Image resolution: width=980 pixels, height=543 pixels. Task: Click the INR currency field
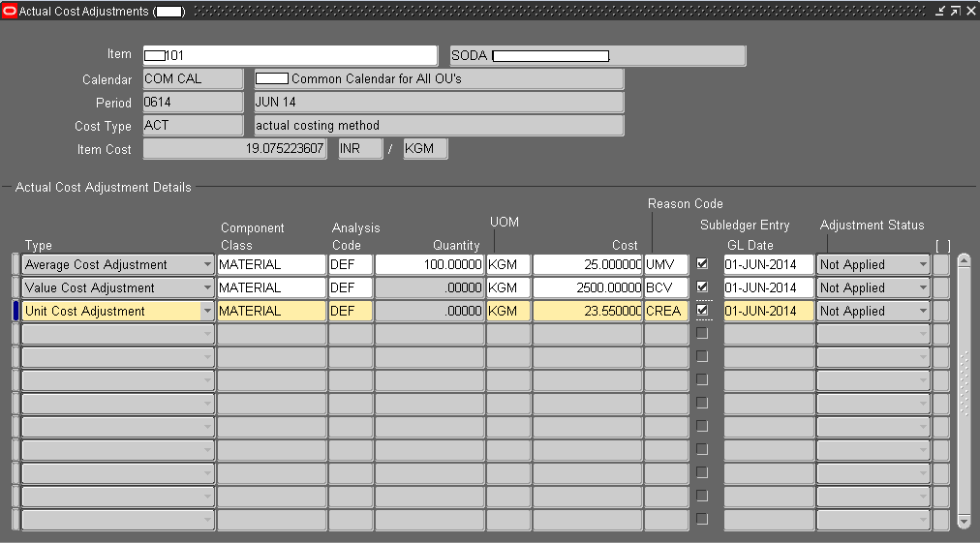[360, 149]
